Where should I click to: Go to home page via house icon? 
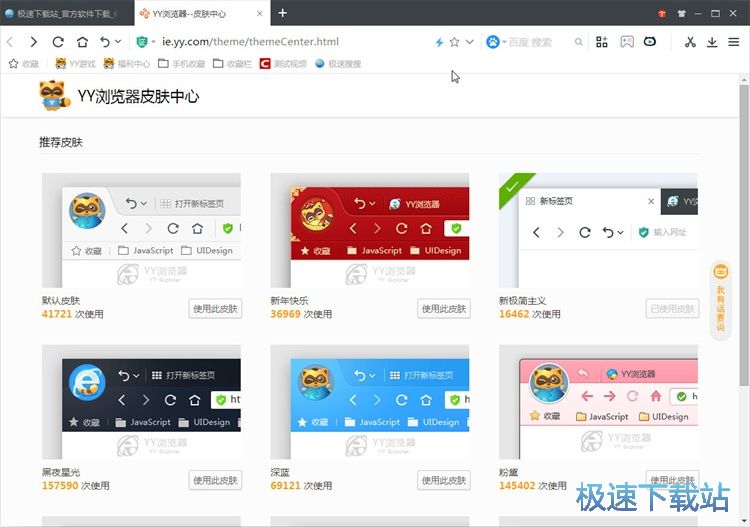(82, 42)
